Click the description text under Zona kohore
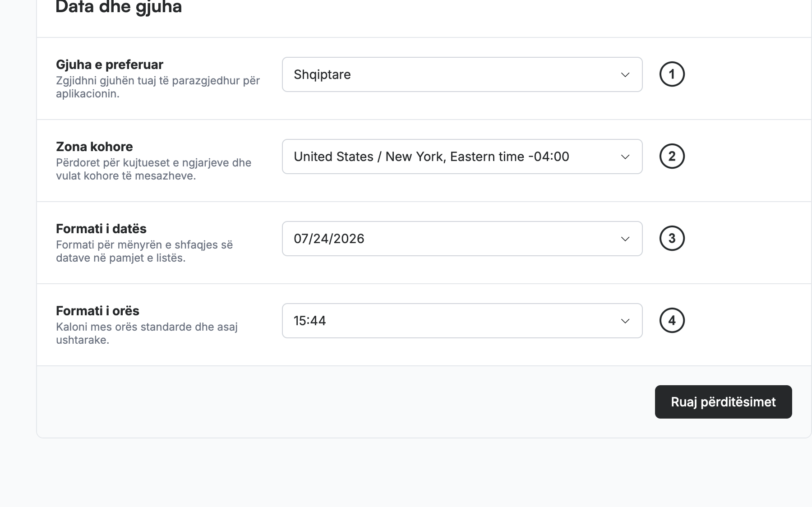The width and height of the screenshot is (812, 507). pos(153,169)
